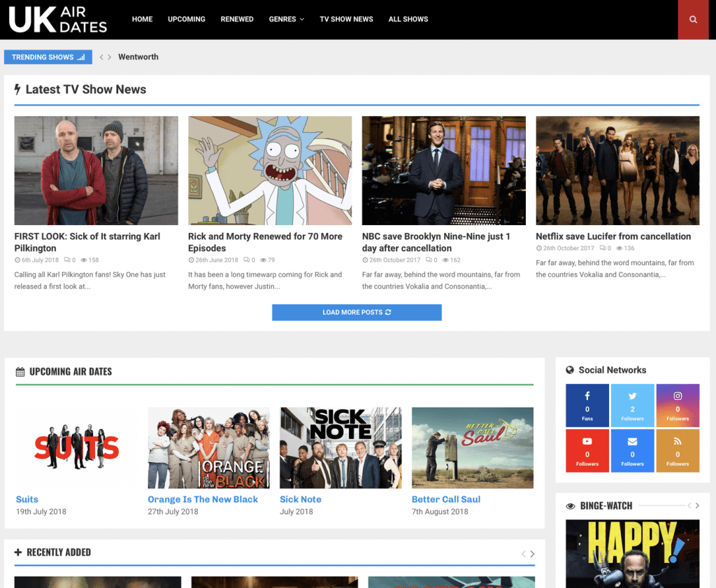Click the red search magnifier icon

point(693,20)
